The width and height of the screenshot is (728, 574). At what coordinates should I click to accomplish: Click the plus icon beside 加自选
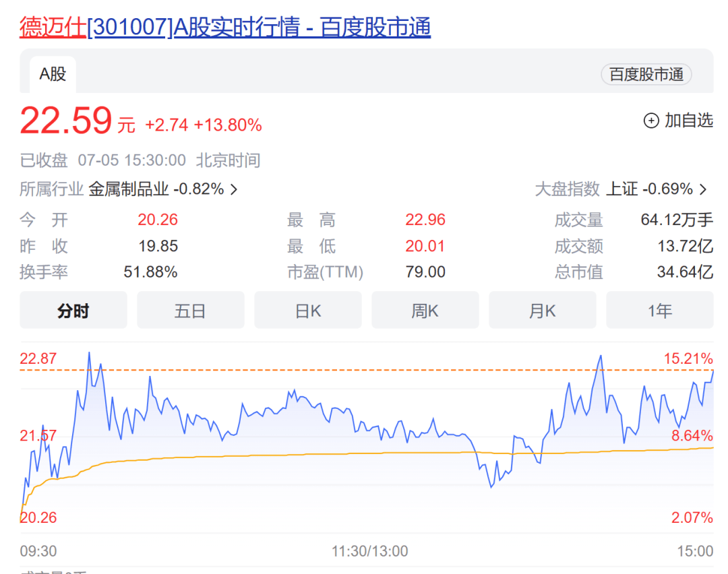651,121
